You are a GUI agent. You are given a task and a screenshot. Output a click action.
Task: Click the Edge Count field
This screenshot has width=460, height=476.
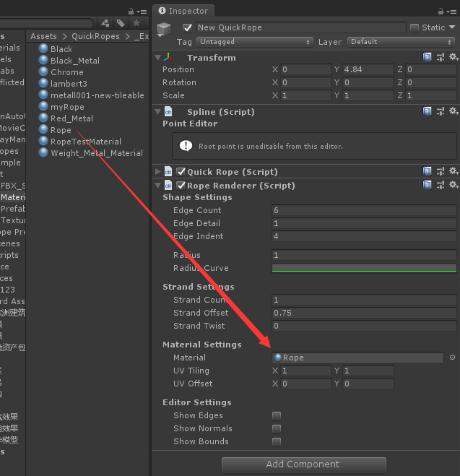tap(364, 210)
